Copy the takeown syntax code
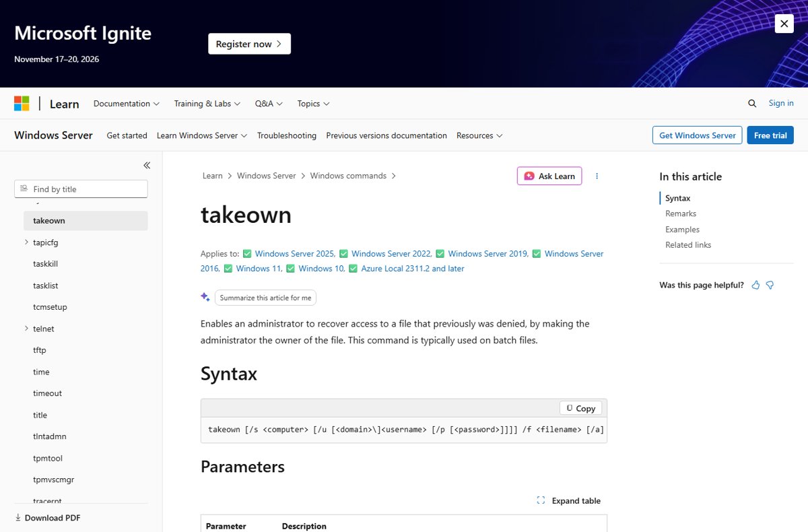The height and width of the screenshot is (532, 808). (580, 408)
